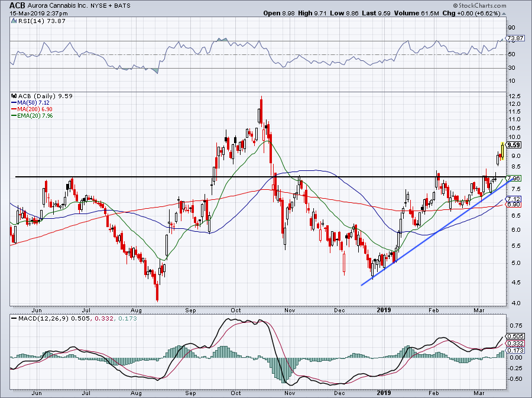Click the blue MA(50) 7.12 legend entry
Image resolution: width=532 pixels, height=398 pixels.
pos(30,103)
